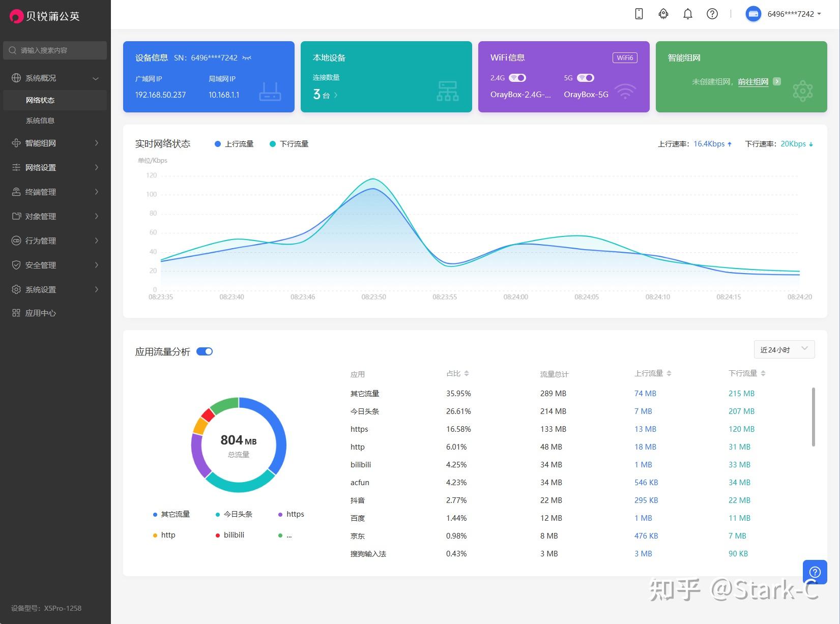Click the 智能组网 sidebar icon
This screenshot has width=840, height=624.
point(16,143)
